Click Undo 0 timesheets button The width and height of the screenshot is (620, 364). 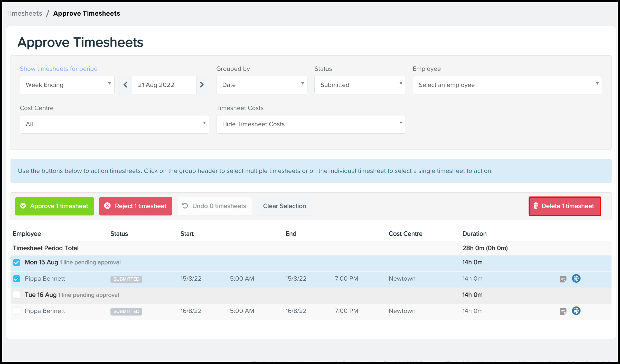pos(214,206)
